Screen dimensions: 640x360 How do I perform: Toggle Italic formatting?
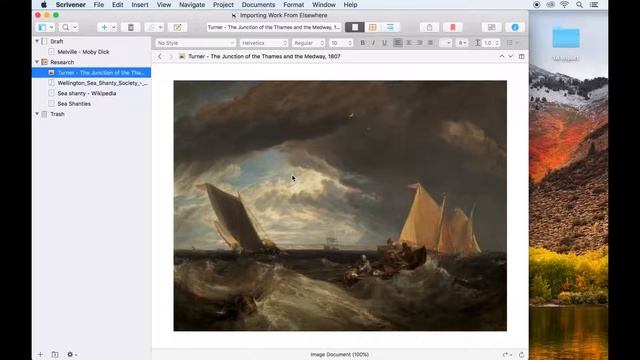tap(373, 43)
